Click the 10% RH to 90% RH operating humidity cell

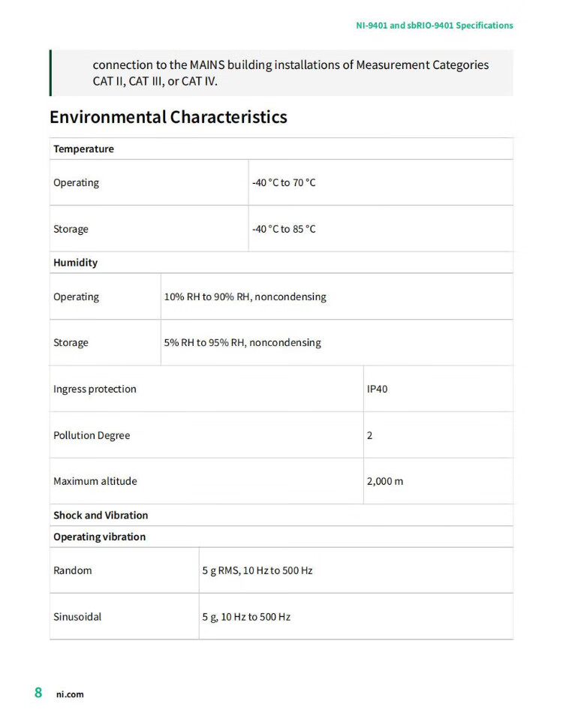click(245, 297)
